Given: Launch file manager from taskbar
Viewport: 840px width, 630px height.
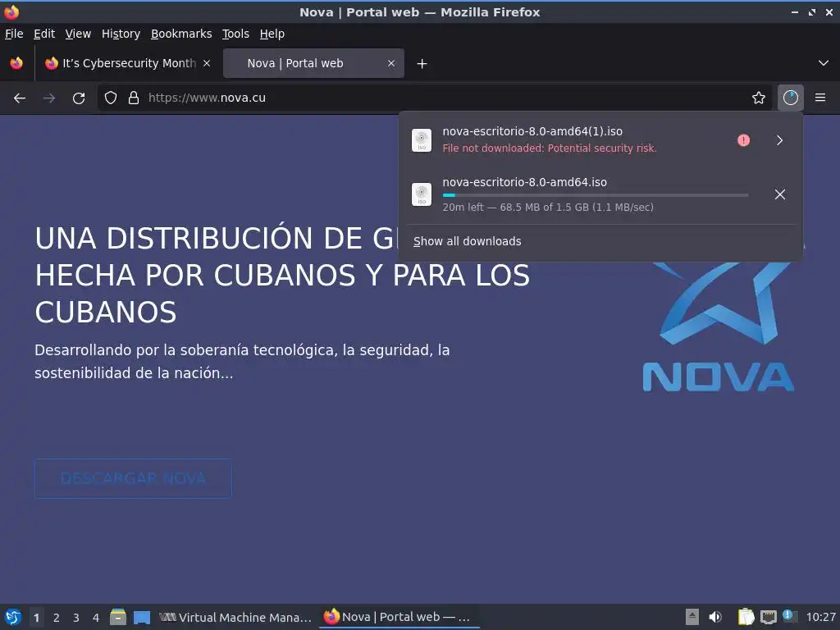Looking at the screenshot, I should pyautogui.click(x=118, y=617).
